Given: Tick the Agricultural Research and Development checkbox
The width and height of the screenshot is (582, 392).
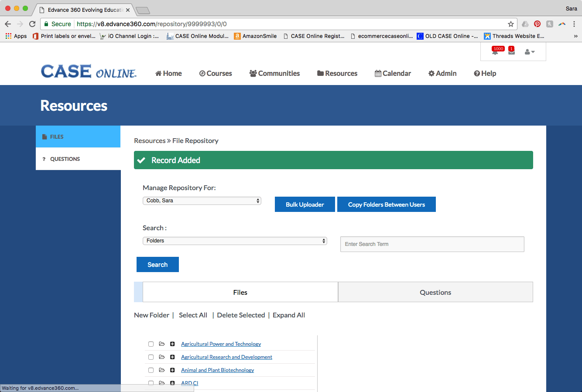Looking at the screenshot, I should [151, 357].
